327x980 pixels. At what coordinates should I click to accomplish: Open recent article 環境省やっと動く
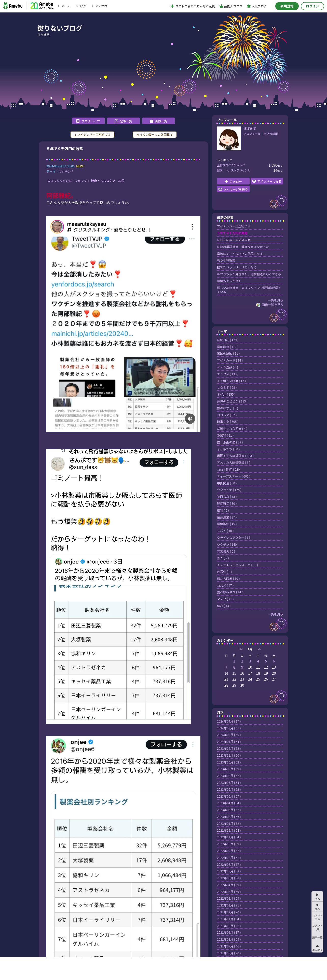[229, 281]
